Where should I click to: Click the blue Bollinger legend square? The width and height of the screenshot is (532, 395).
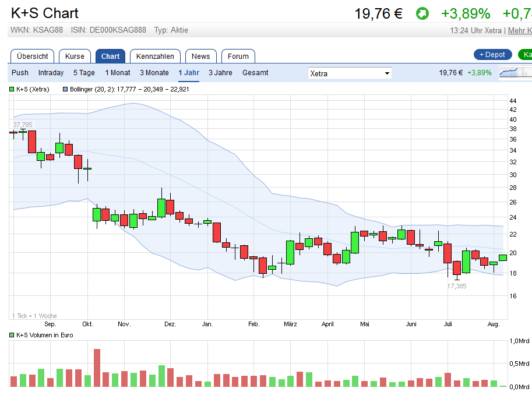(65, 89)
